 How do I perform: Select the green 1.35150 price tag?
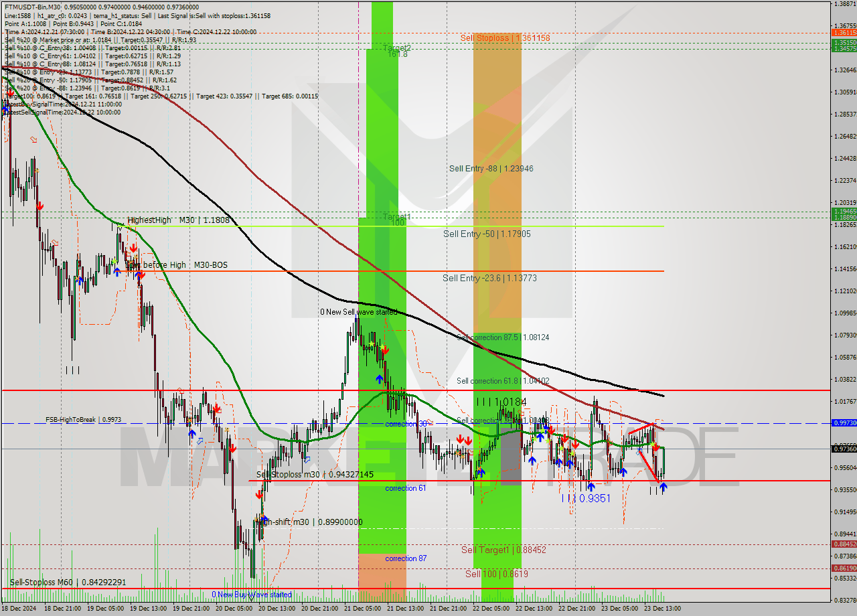843,42
